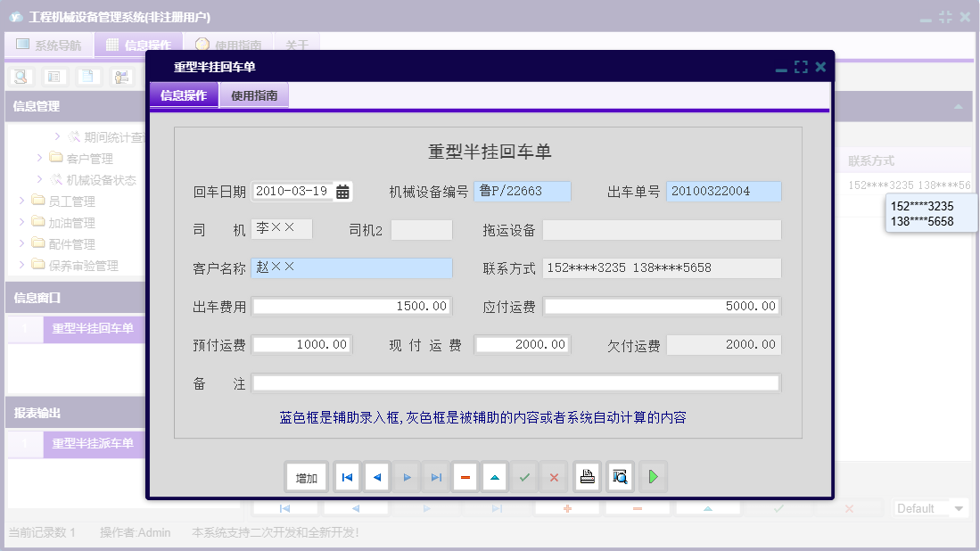
Task: Select the magnifier search icon in the sidebar toolbar
Action: (x=20, y=77)
